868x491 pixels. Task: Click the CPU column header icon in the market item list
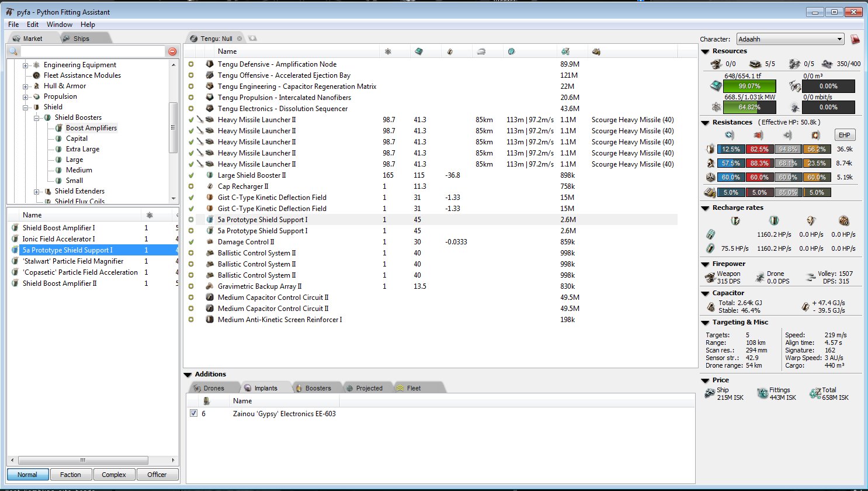[x=150, y=215]
